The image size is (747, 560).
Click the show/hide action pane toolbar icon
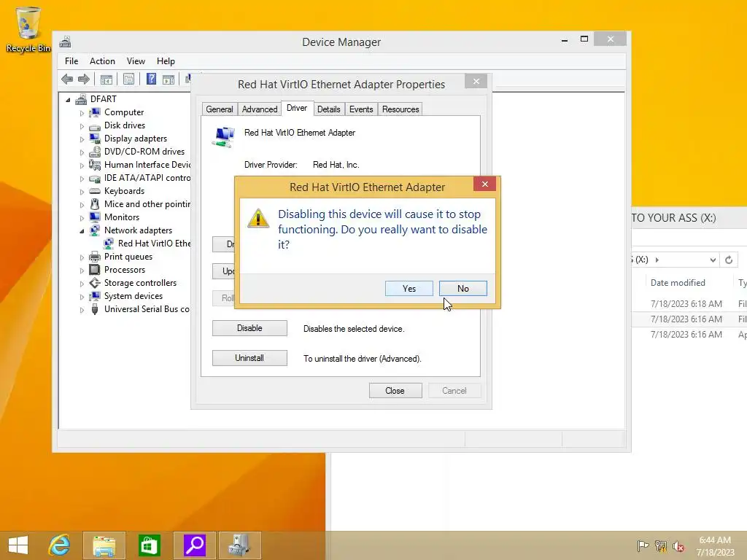click(x=169, y=79)
